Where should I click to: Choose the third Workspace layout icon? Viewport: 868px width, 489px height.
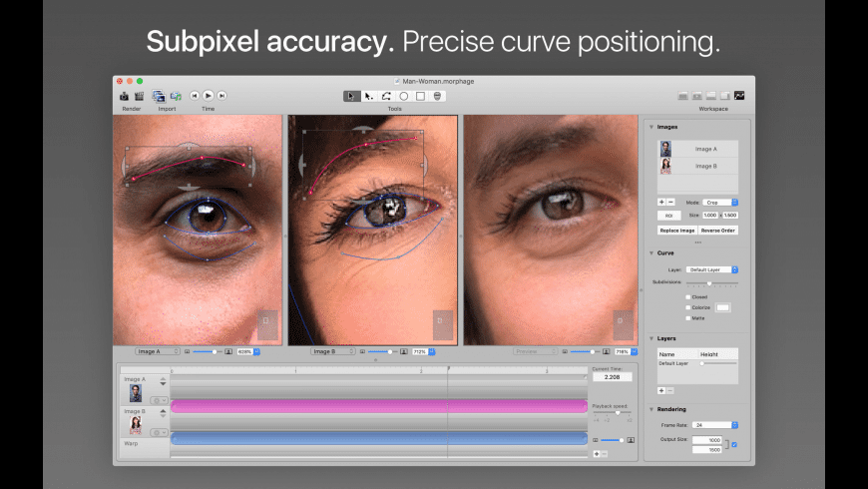(711, 96)
